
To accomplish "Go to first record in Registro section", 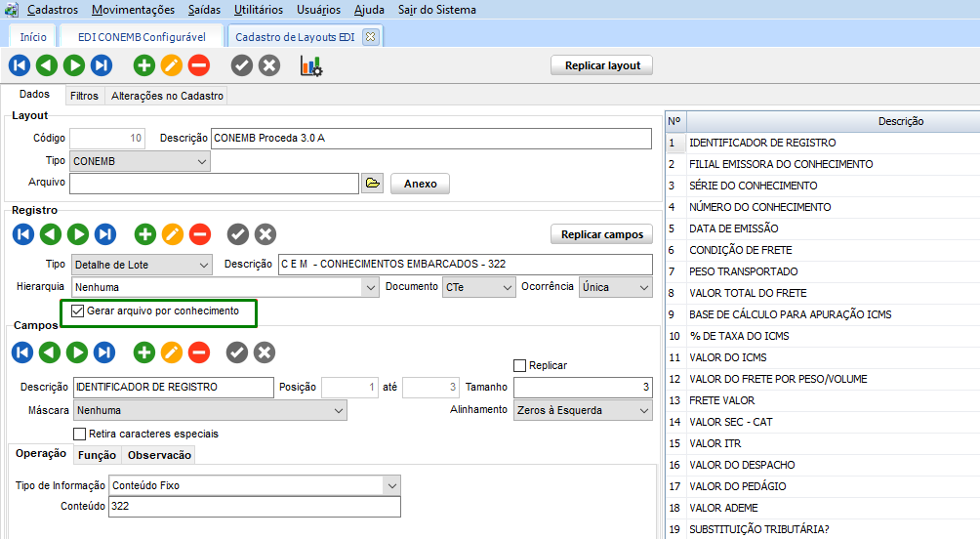I will point(23,234).
